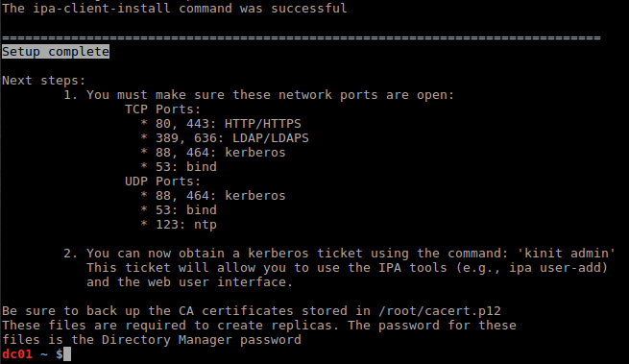The image size is (629, 364).
Task: Click the '53: bind' line under UDP Ports
Action: click(179, 210)
